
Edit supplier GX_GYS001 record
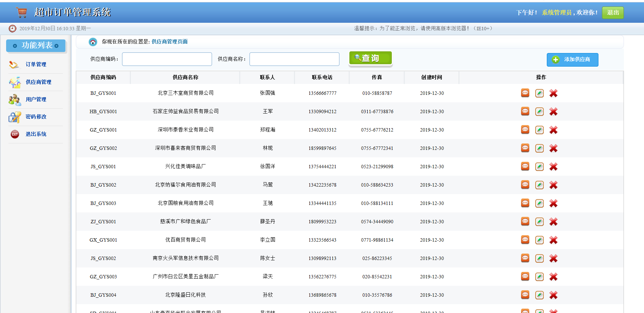pos(539,240)
